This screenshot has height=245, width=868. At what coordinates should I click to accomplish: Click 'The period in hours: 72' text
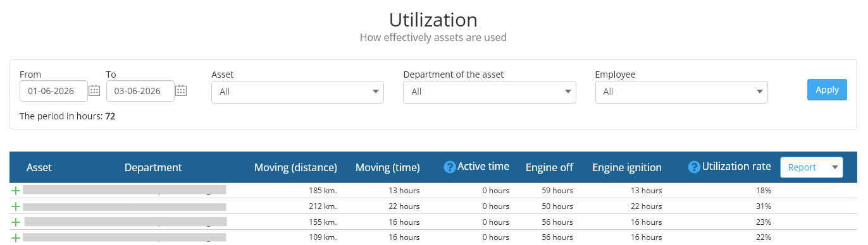[68, 116]
